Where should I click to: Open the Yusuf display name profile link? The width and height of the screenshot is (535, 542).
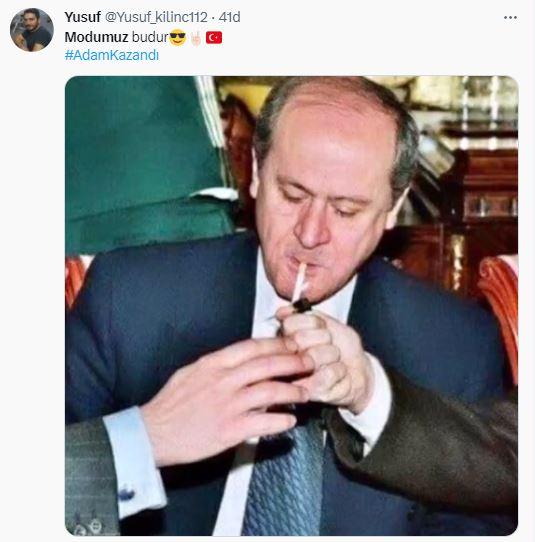pyautogui.click(x=82, y=17)
